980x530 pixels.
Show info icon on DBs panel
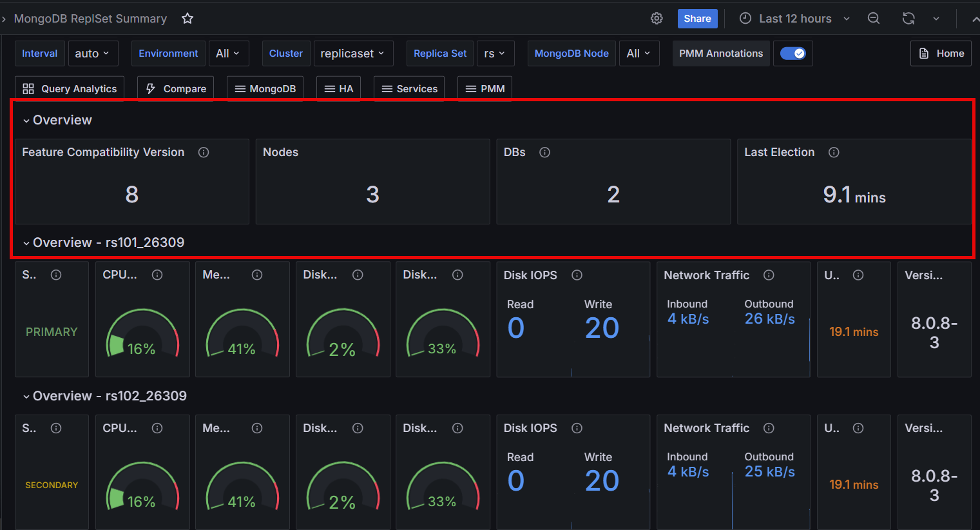tap(544, 152)
